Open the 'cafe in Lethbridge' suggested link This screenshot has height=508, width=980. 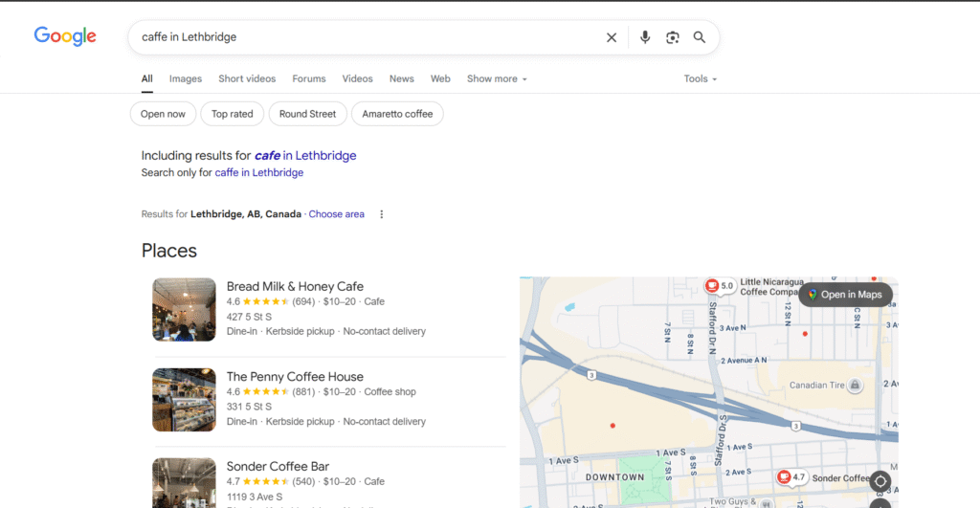[x=305, y=156]
